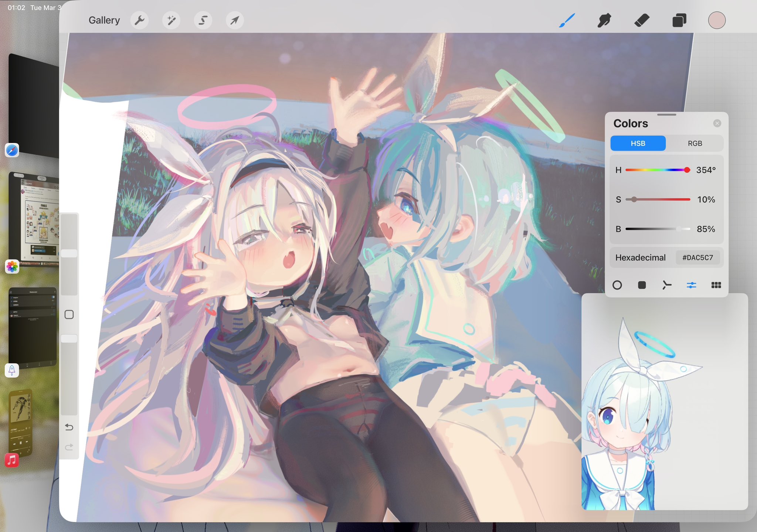Switch to HSB color mode
This screenshot has width=757, height=532.
(638, 143)
